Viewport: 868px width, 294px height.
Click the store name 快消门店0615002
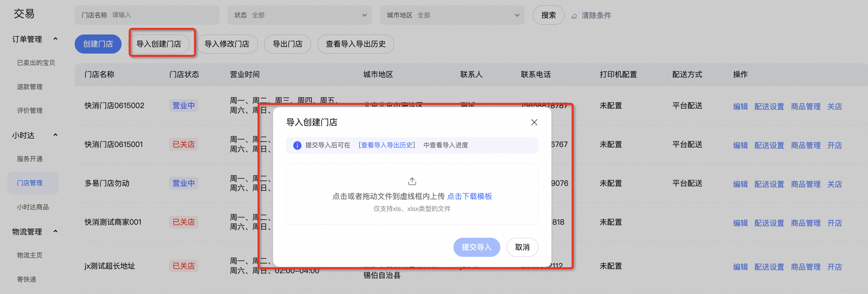click(114, 105)
